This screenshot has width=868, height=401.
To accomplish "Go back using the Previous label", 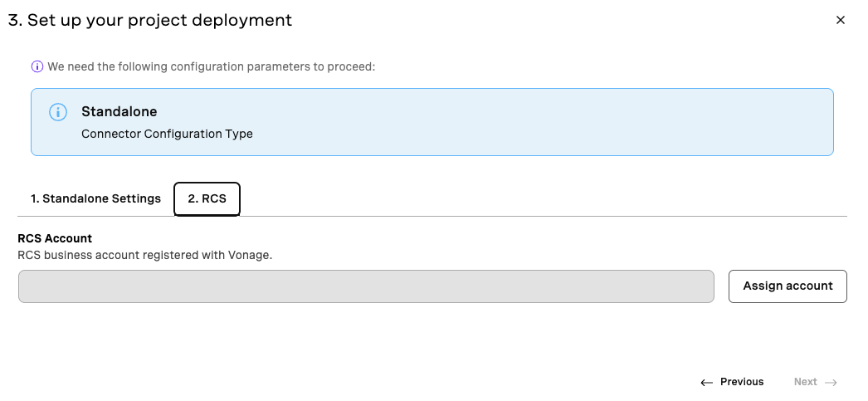I will [742, 382].
